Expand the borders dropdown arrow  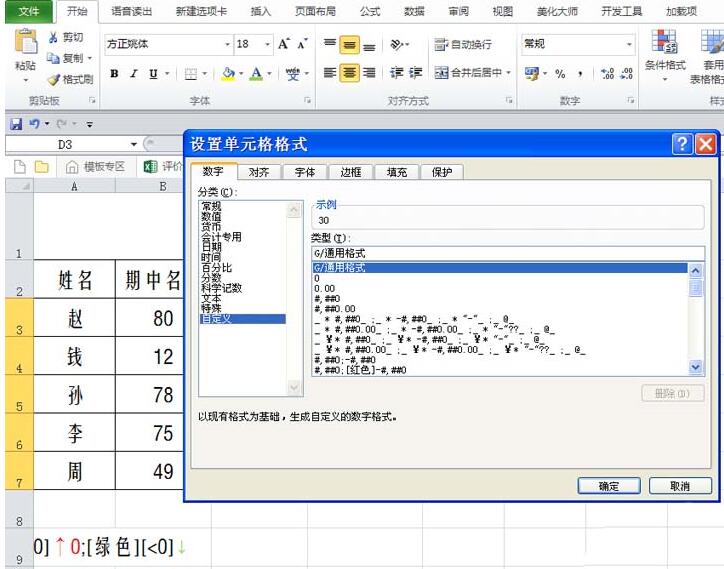tap(204, 73)
